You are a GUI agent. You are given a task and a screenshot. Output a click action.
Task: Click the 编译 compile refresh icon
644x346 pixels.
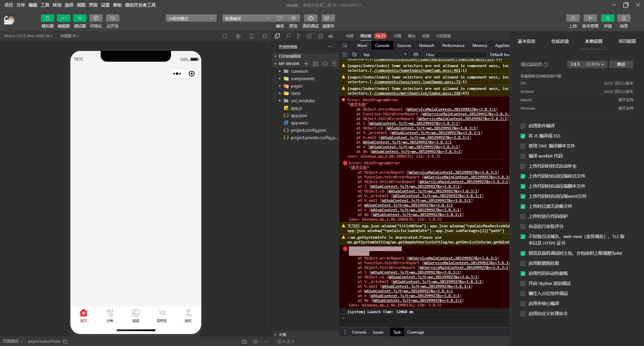(x=280, y=18)
